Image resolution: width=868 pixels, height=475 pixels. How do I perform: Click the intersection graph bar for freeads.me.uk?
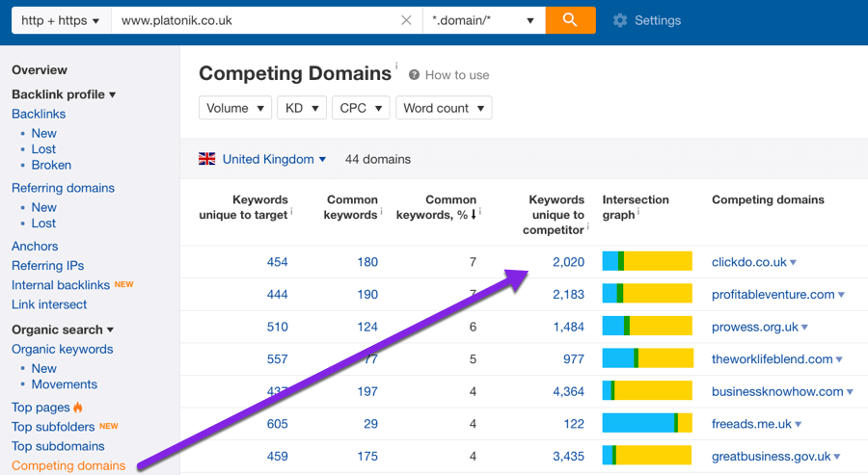point(647,424)
